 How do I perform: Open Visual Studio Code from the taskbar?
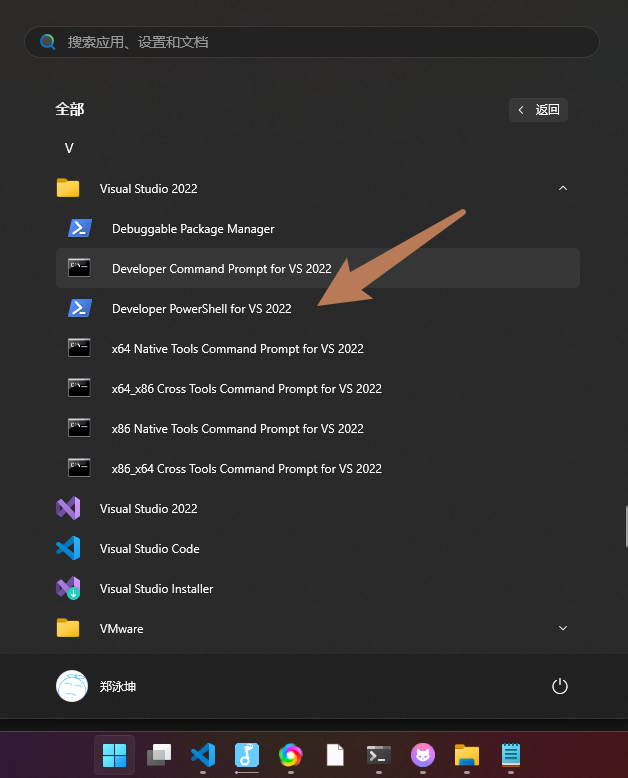tap(203, 755)
